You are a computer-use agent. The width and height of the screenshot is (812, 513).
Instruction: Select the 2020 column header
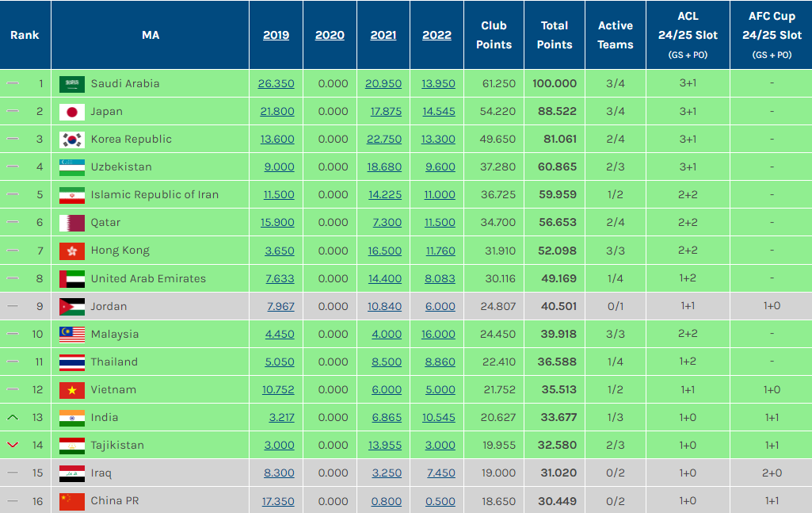[330, 35]
